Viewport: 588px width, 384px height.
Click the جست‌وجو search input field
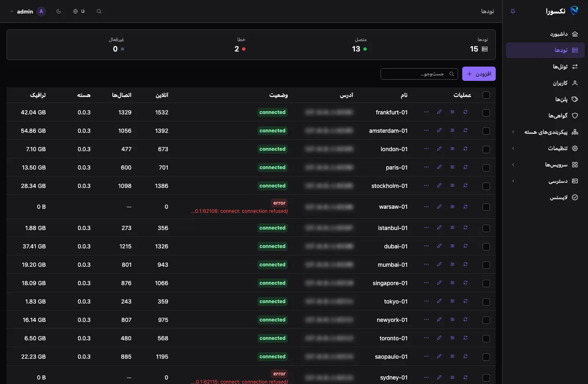[419, 74]
